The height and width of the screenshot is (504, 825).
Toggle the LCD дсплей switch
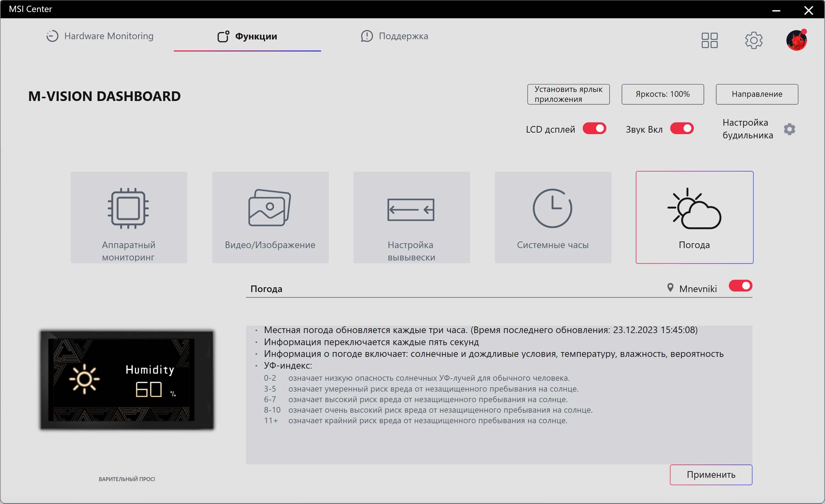[x=594, y=129]
